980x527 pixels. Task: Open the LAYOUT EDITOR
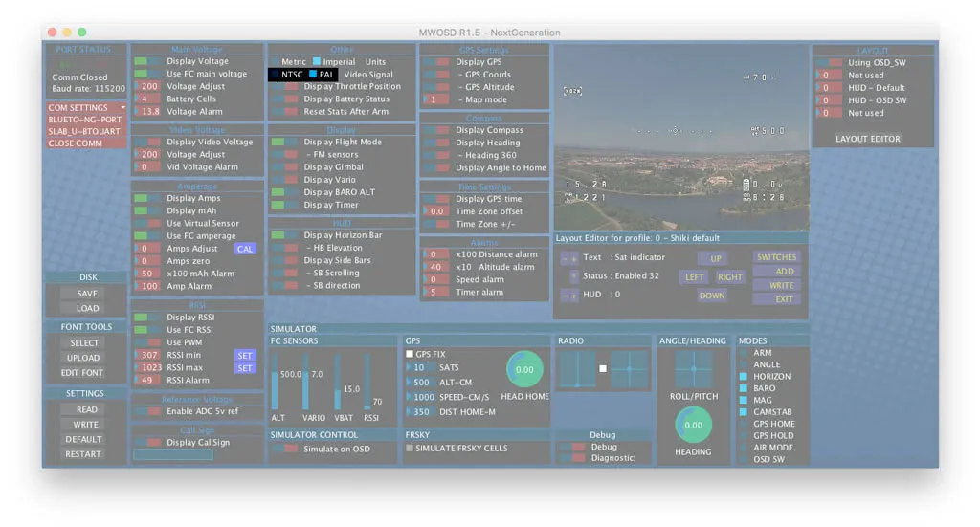coord(867,139)
